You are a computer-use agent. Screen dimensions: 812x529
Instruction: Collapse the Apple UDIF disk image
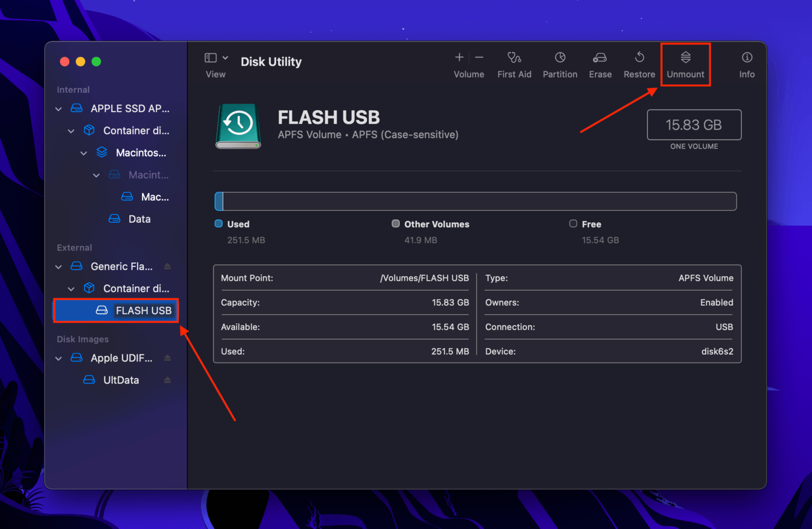[x=59, y=358]
